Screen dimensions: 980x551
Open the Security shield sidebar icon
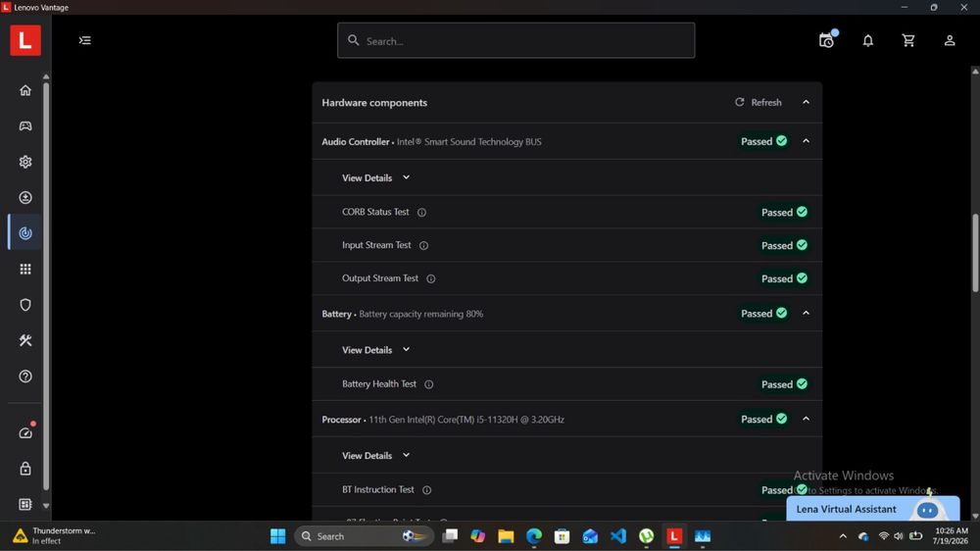(25, 305)
